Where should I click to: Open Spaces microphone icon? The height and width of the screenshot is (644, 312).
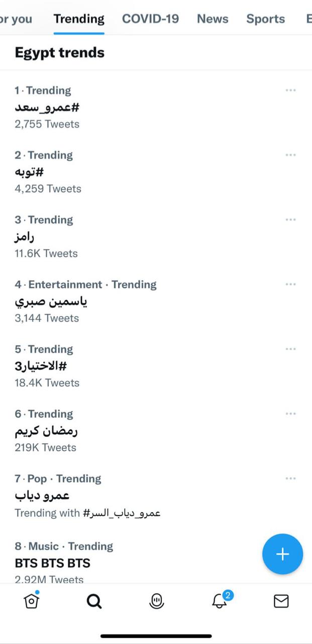click(x=157, y=601)
